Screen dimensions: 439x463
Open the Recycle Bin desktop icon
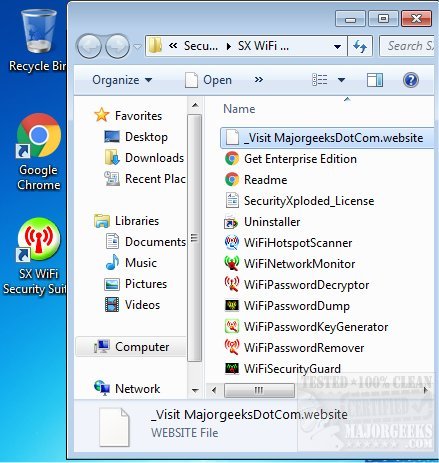[38, 40]
